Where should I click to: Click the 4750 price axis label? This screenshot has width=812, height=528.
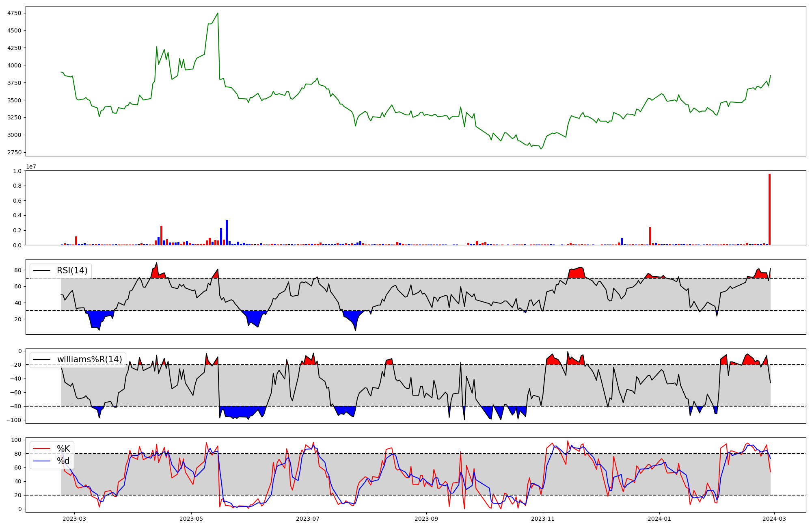click(x=14, y=13)
